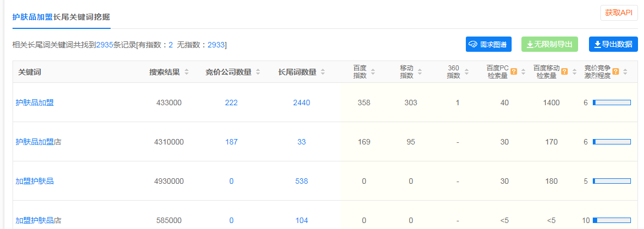Sort by 360指数 column arrows

tap(467, 72)
